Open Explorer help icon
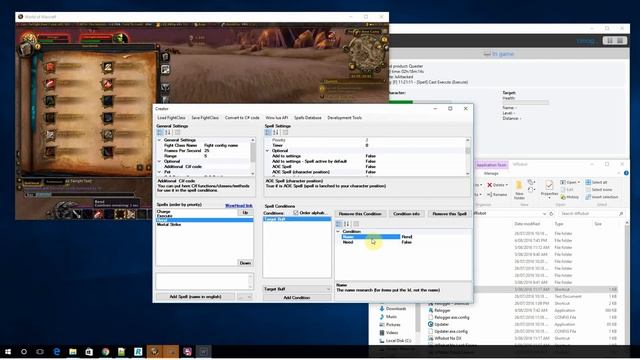Screen dimensions: 640x360 tap(626, 173)
